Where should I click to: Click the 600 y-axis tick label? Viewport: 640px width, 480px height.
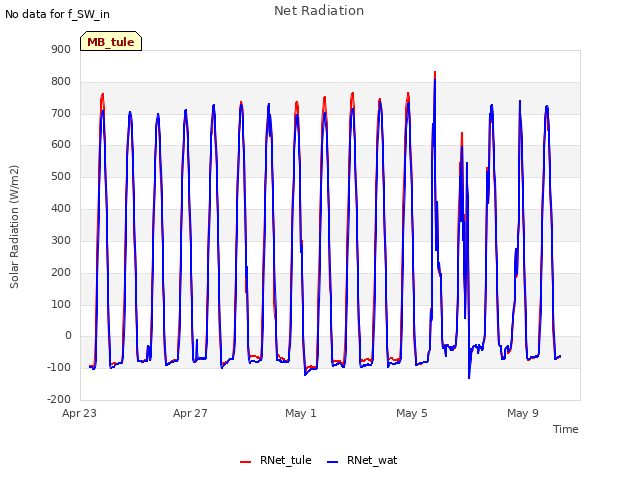coord(61,144)
